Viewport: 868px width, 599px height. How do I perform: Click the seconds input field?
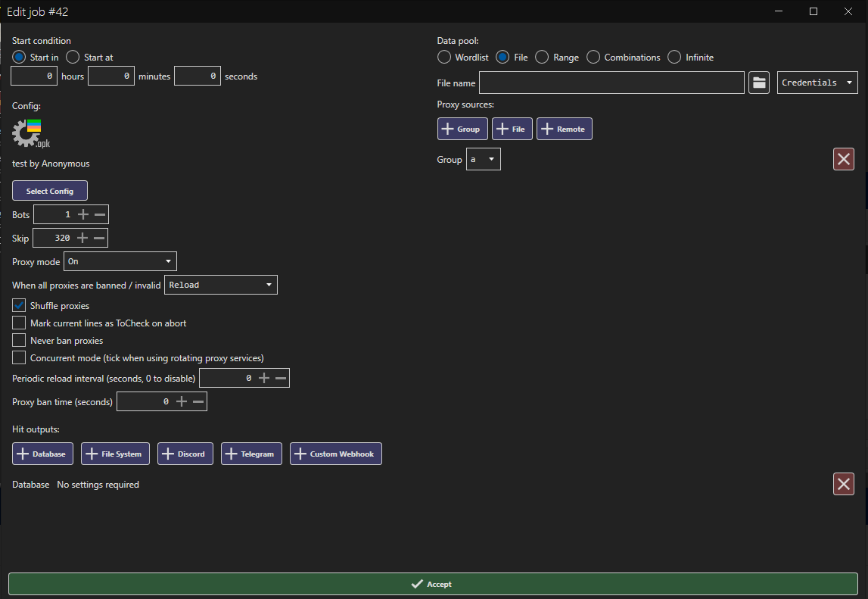(x=197, y=76)
